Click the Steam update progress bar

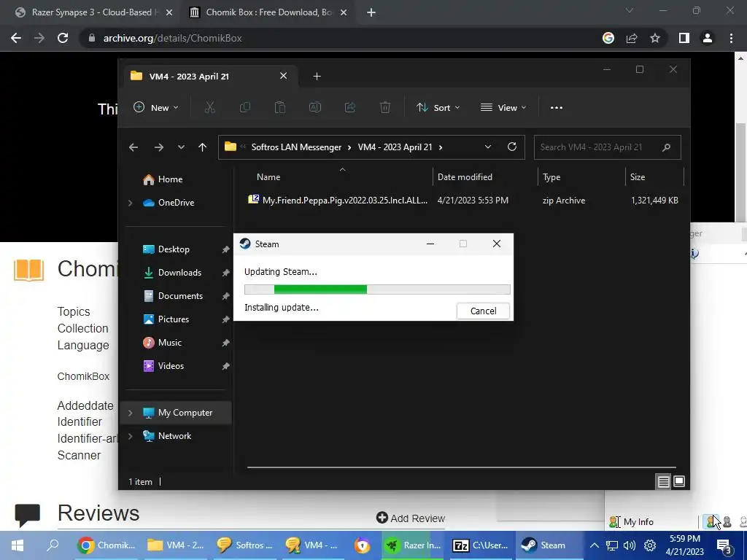click(377, 289)
